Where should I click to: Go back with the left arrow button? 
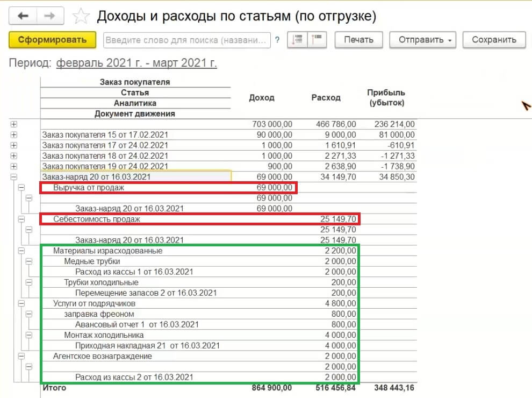click(x=23, y=16)
